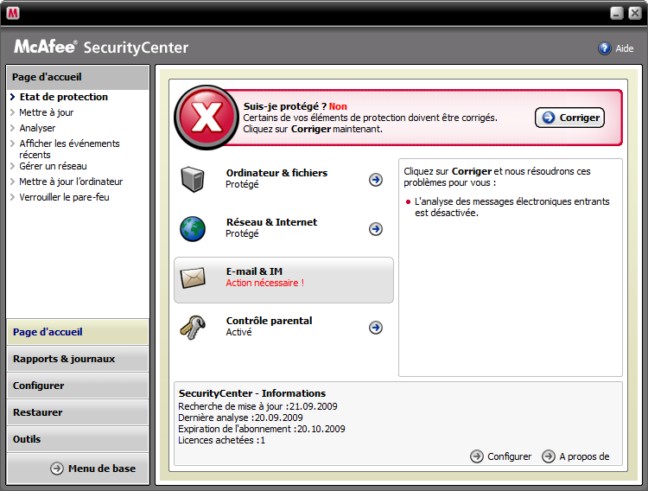Viewport: 648px width, 491px height.
Task: Expand Ordinateur & fichiers details arrow
Action: click(376, 179)
